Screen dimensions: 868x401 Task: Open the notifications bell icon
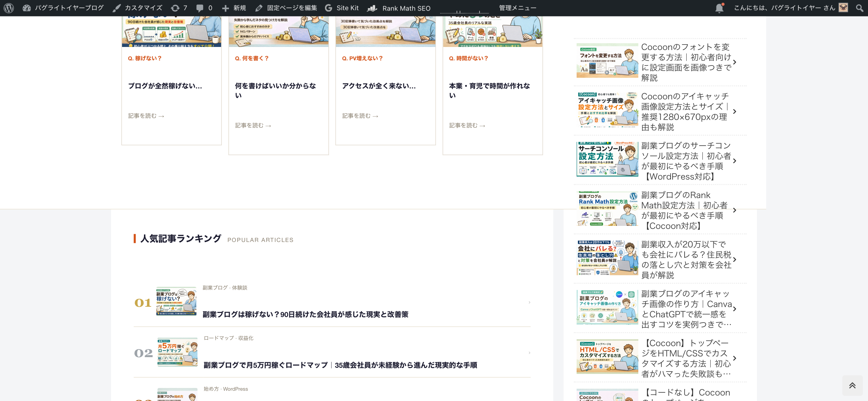click(x=720, y=8)
